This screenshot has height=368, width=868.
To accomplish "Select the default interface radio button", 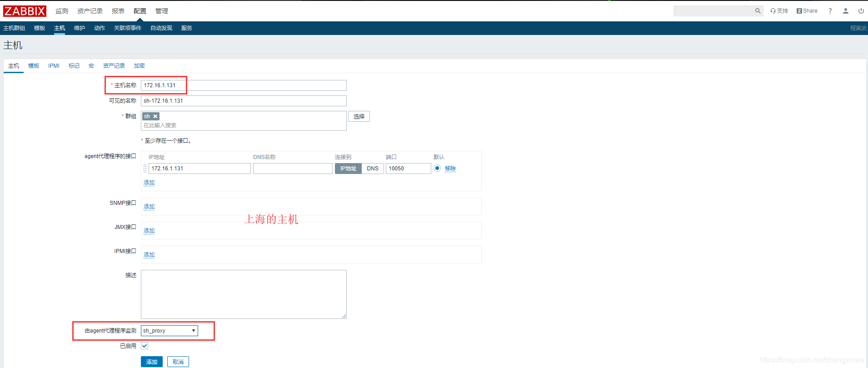I will (437, 168).
